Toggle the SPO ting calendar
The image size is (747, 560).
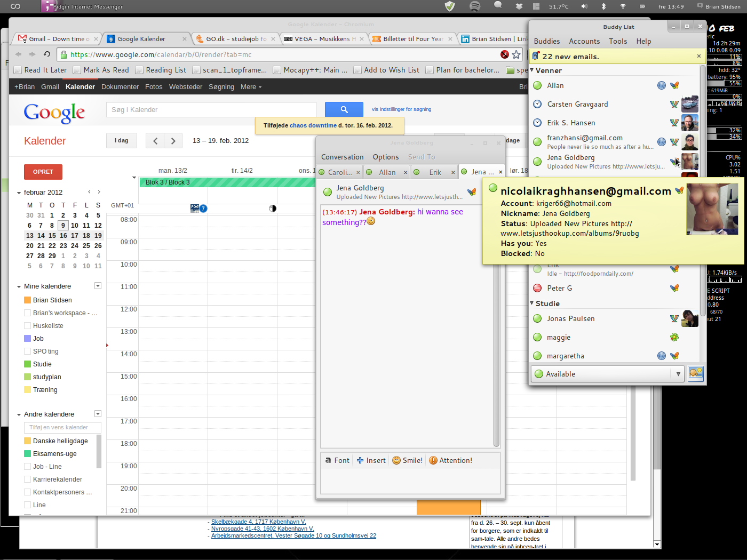(x=28, y=351)
